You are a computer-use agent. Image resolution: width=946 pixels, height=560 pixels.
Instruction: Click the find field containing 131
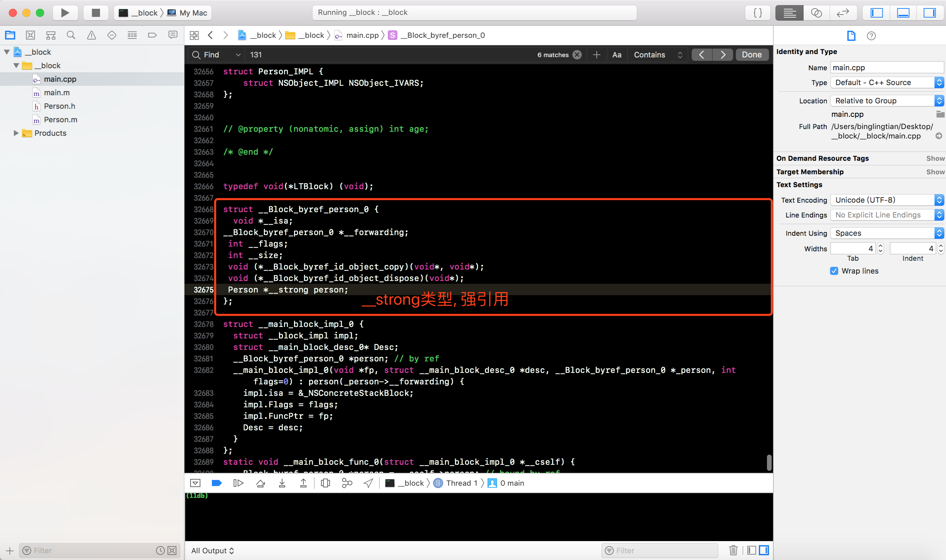point(389,55)
